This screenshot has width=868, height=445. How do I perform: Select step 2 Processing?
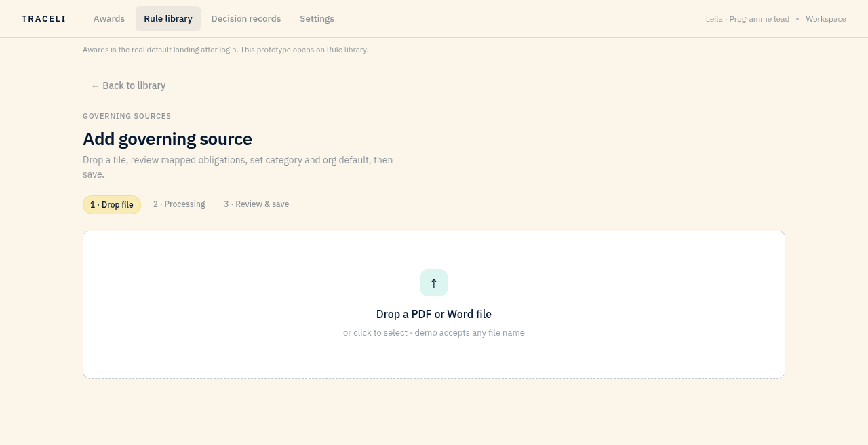tap(179, 204)
